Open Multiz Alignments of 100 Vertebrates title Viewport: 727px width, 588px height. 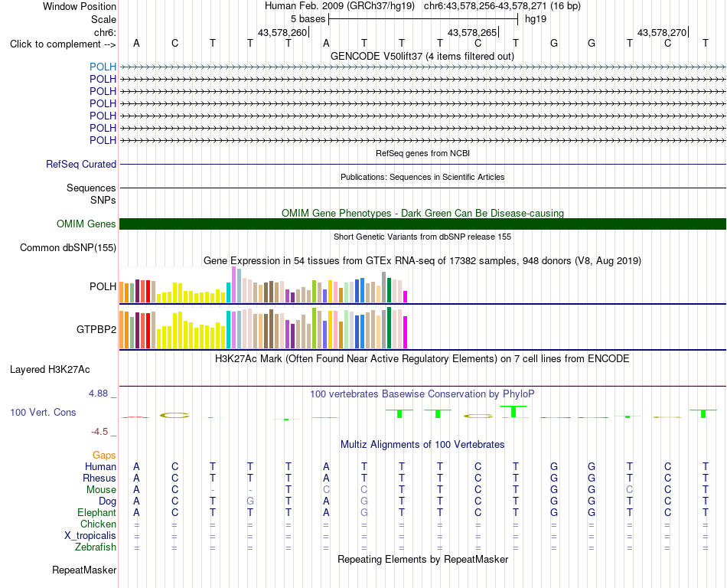click(x=422, y=445)
